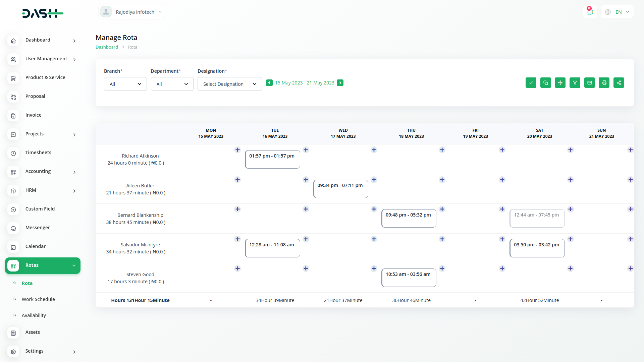Viewport: 644px width, 362px height.
Task: Open the EN language selector
Action: click(617, 12)
